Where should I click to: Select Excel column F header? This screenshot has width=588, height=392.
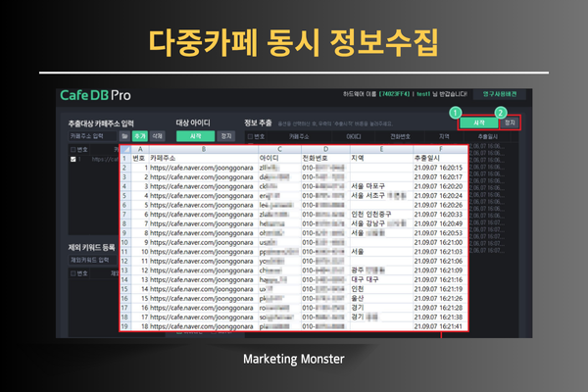tap(440, 149)
